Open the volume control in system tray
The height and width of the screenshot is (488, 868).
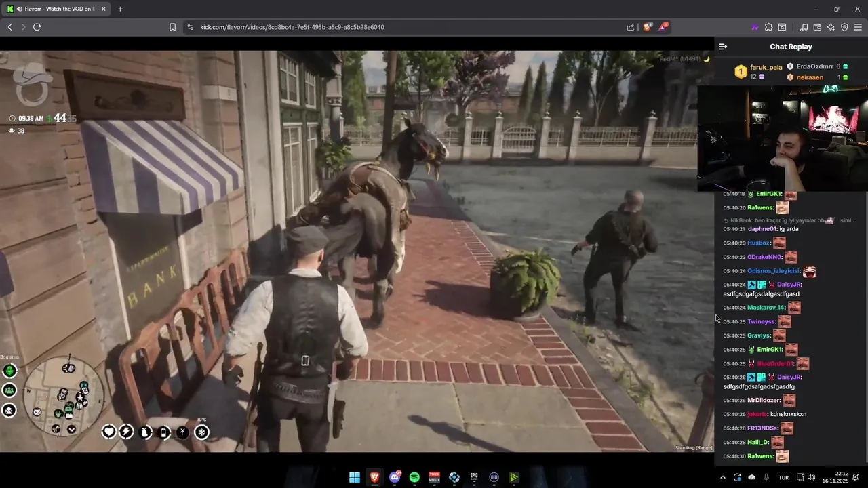[x=812, y=477]
